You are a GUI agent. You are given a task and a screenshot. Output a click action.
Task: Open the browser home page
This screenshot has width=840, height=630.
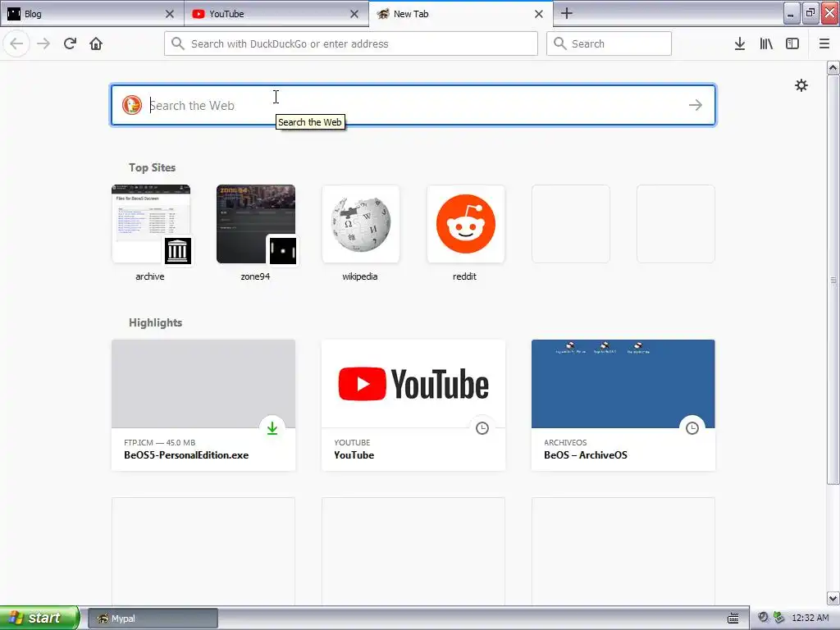click(x=96, y=43)
